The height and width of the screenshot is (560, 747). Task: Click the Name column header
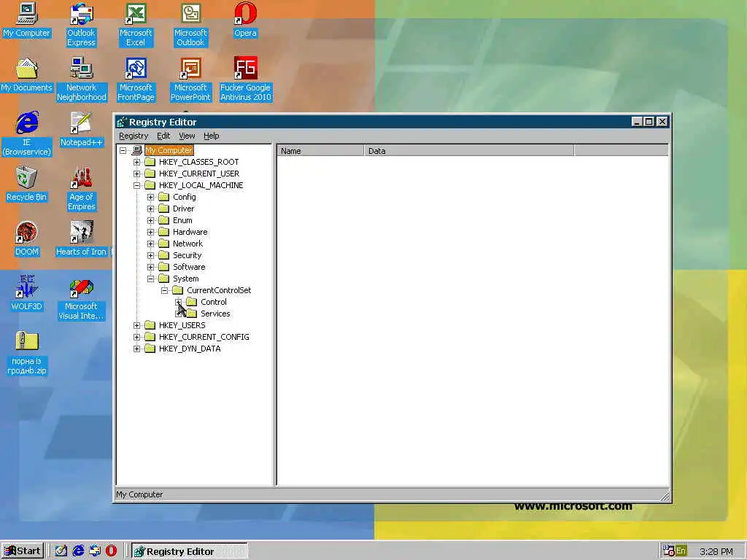[x=321, y=151]
